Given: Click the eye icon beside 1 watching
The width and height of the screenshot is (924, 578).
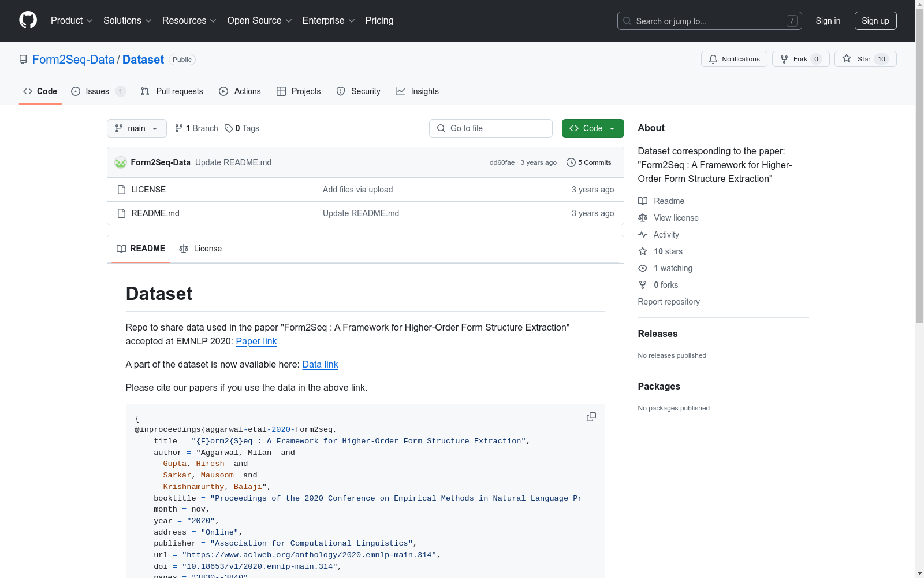Looking at the screenshot, I should coord(643,268).
